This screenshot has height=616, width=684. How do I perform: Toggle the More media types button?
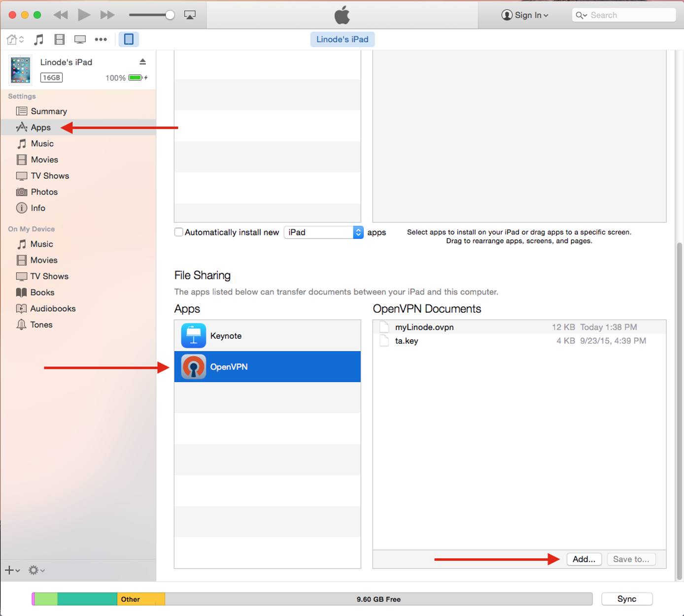101,39
